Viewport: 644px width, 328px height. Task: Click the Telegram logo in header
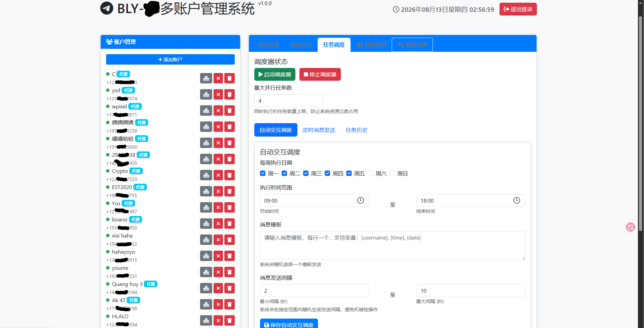click(107, 8)
